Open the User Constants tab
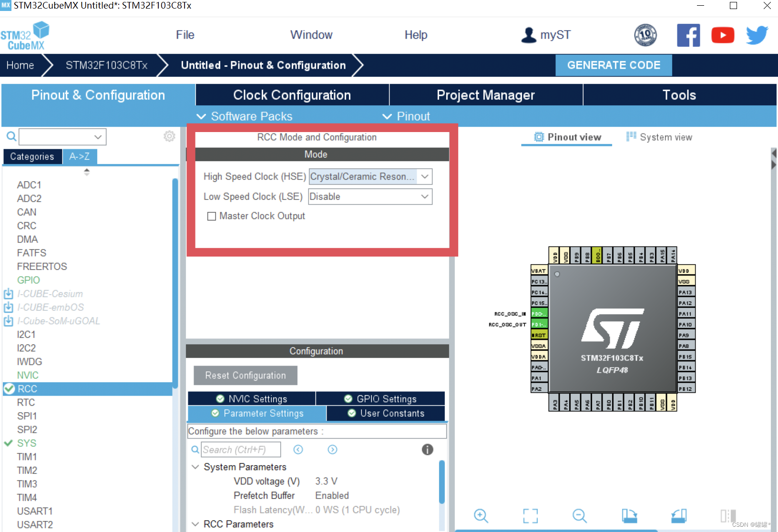 click(386, 413)
